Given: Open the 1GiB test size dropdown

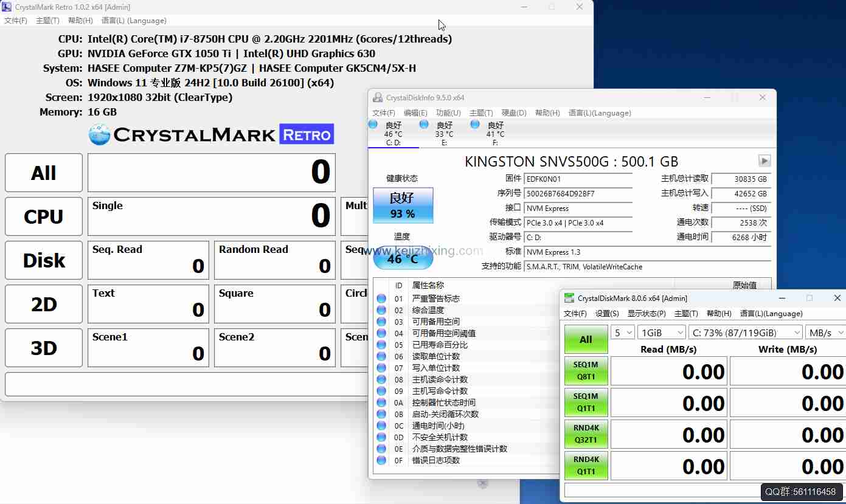Looking at the screenshot, I should point(661,333).
